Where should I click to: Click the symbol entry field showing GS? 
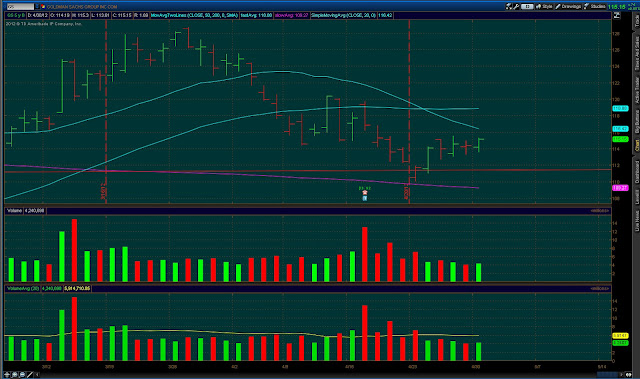click(20, 7)
